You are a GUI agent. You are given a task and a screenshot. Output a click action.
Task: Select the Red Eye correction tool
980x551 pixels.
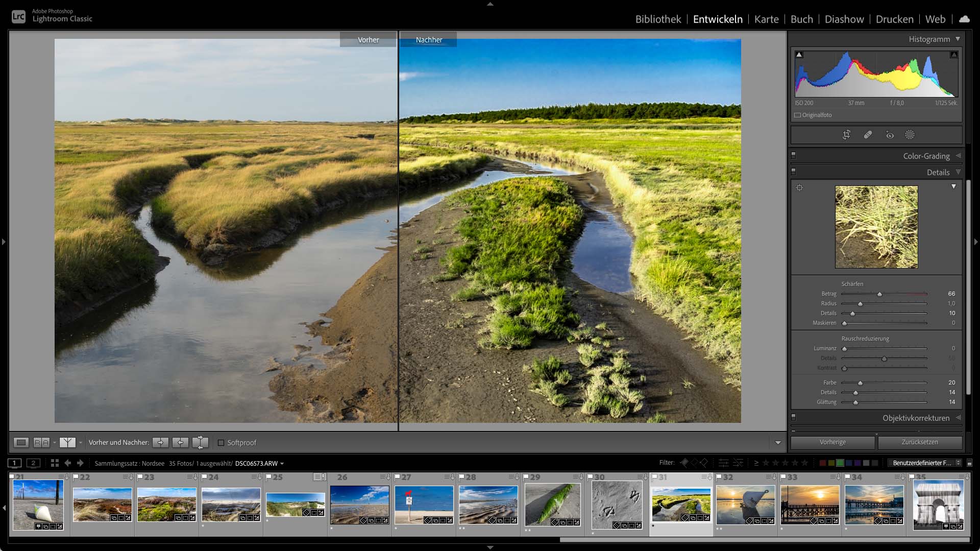coord(889,135)
